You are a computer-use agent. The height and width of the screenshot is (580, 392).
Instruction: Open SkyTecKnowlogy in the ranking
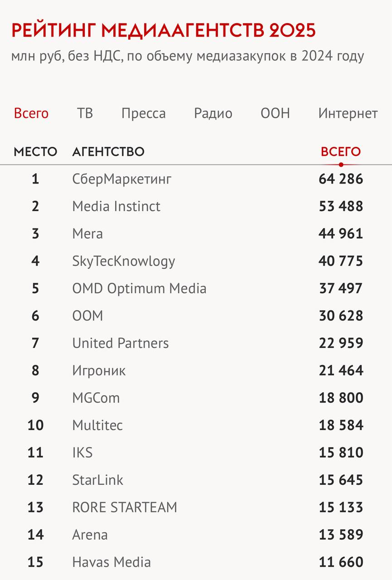(x=123, y=261)
